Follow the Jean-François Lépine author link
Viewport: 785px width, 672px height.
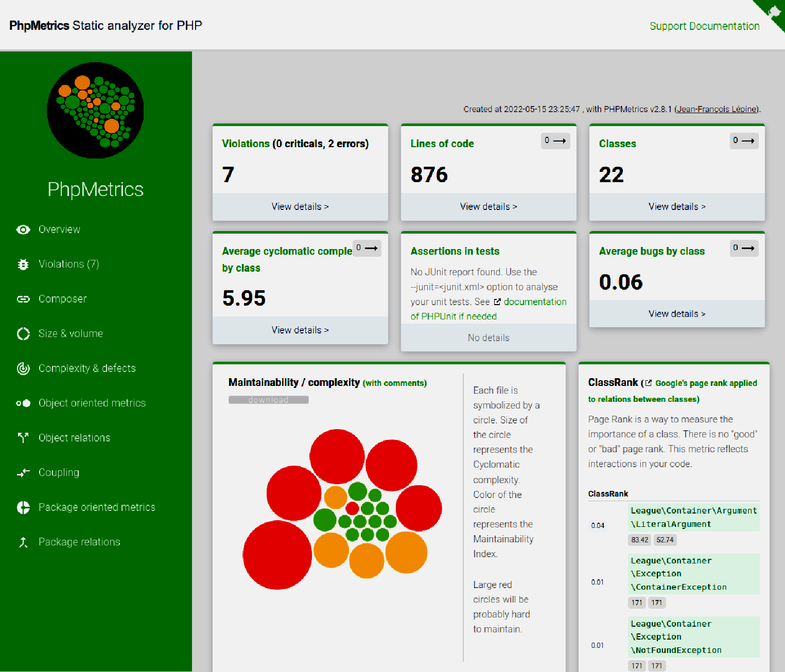coord(717,109)
